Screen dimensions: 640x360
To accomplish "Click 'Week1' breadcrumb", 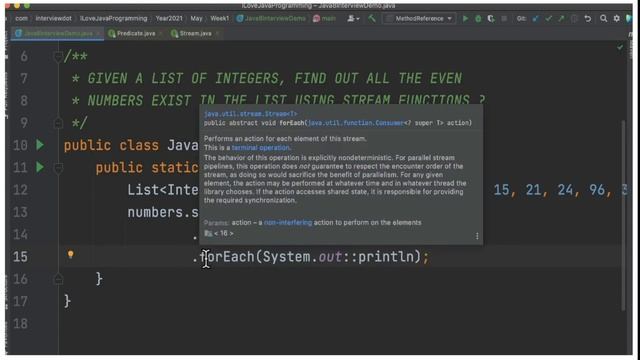I will point(220,19).
